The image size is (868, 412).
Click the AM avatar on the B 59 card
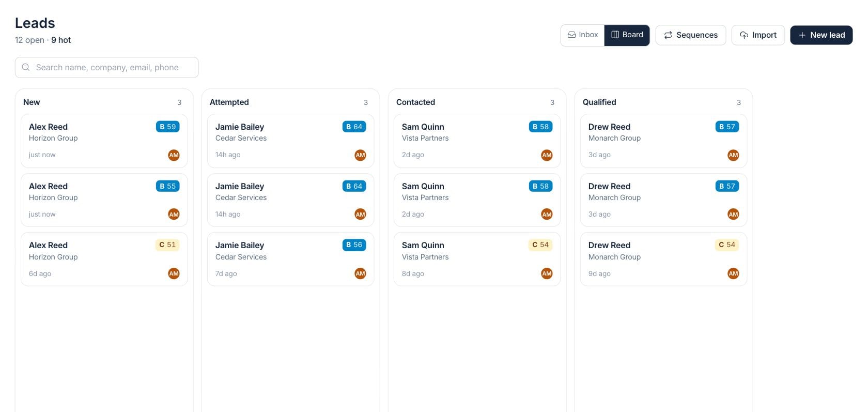click(174, 155)
